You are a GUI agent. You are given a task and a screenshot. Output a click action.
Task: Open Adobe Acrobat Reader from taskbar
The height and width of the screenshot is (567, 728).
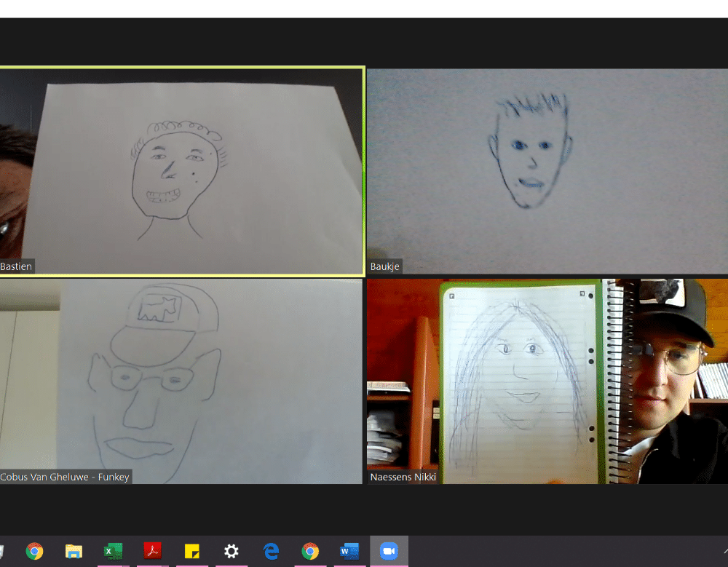pyautogui.click(x=152, y=551)
